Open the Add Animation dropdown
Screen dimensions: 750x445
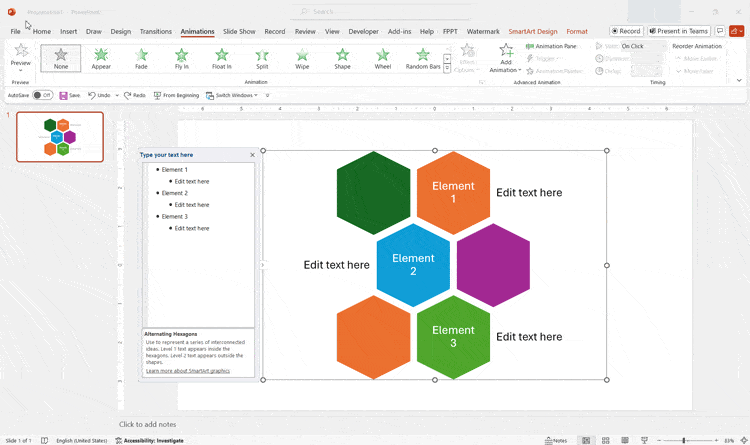click(505, 58)
